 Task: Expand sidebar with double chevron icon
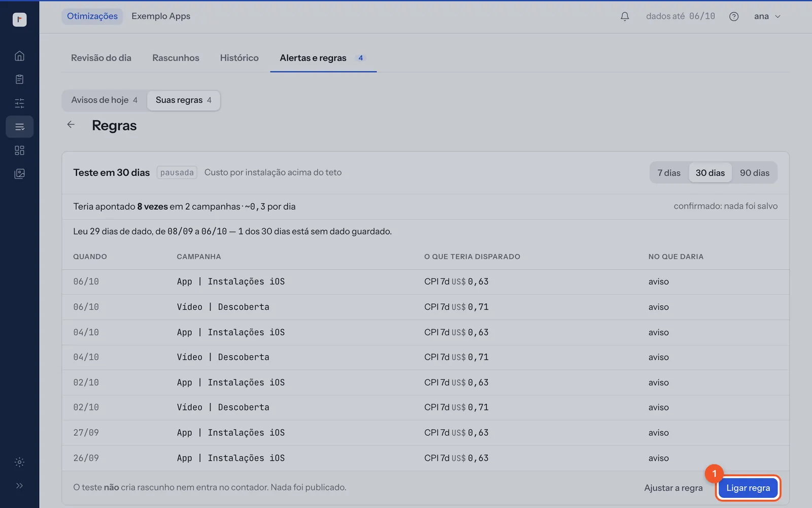tap(19, 486)
